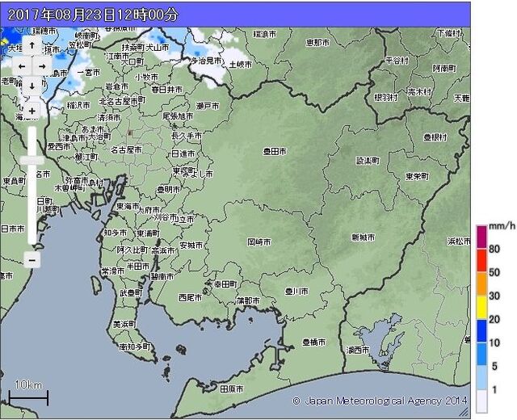The image size is (517, 420).
Task: Click the 根羽村 label on the map
Action: coord(386,97)
